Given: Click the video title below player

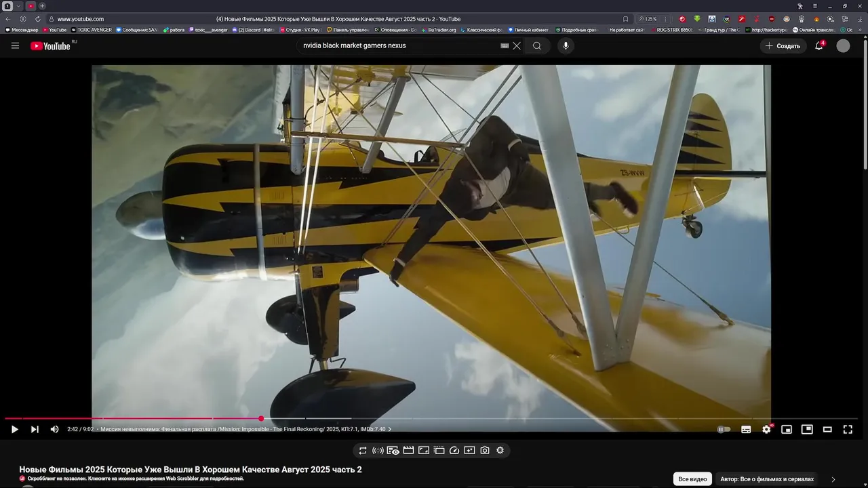Looking at the screenshot, I should point(191,470).
